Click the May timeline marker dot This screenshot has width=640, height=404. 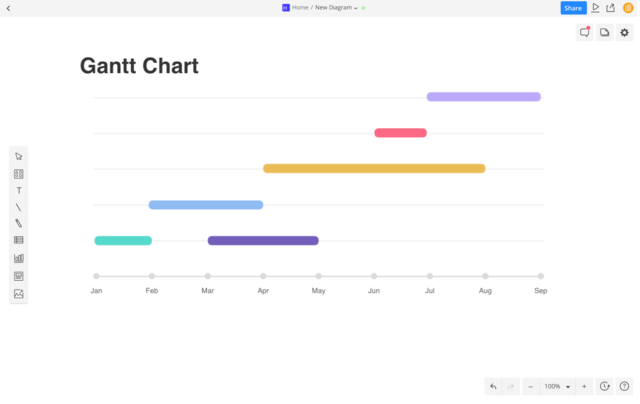coord(318,276)
